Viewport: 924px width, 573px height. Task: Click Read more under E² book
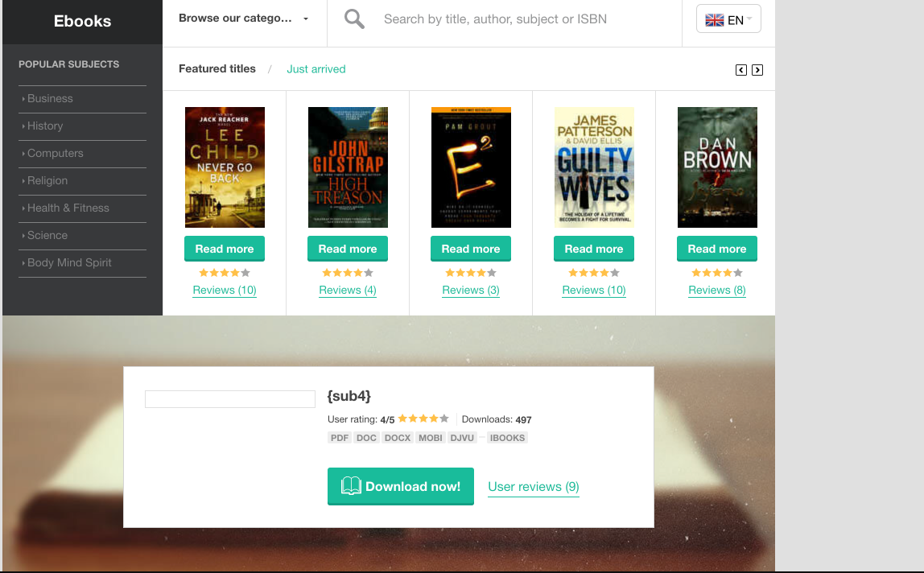471,249
